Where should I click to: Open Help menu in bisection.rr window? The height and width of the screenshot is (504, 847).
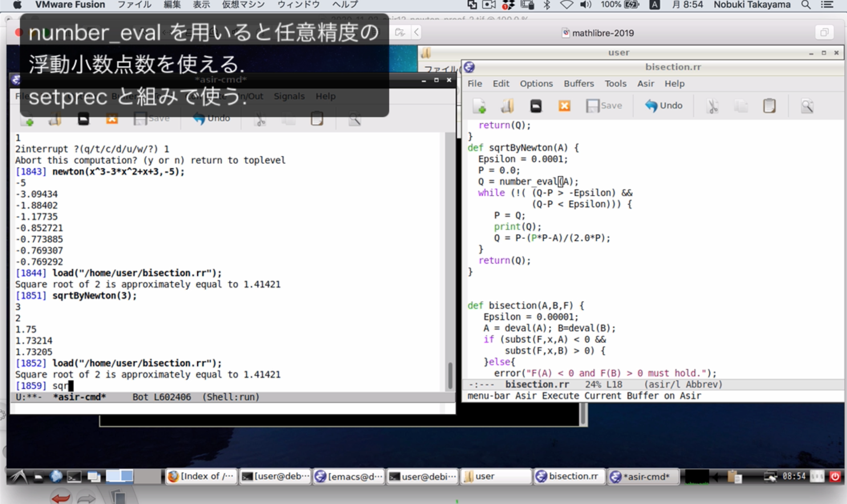point(675,84)
